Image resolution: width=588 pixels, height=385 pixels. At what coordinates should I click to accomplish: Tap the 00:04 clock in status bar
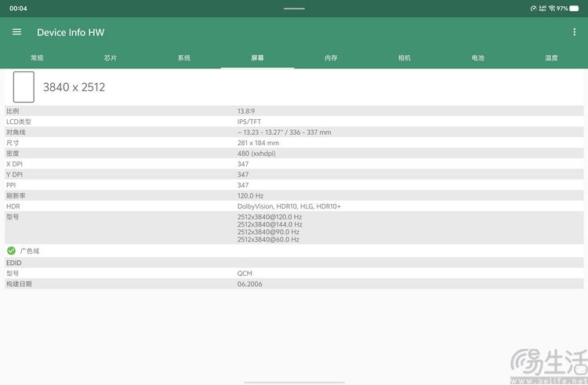(18, 9)
